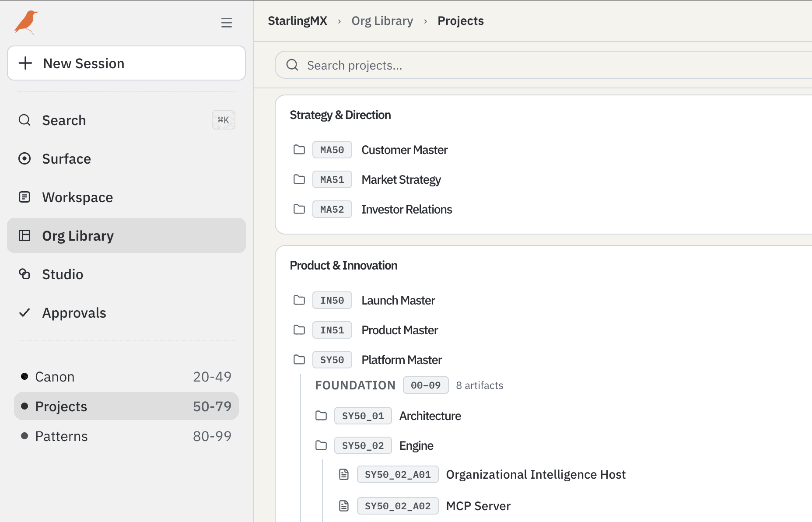
Task: Start a New Session
Action: pyautogui.click(x=126, y=63)
